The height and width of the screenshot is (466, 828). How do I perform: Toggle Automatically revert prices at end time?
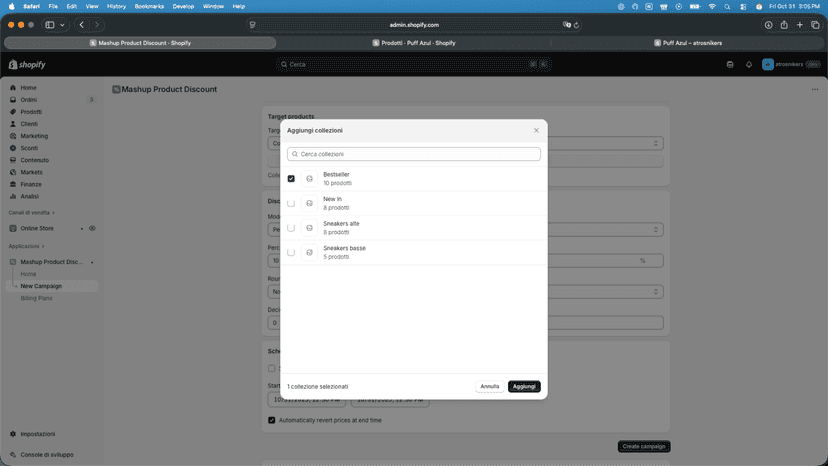271,420
